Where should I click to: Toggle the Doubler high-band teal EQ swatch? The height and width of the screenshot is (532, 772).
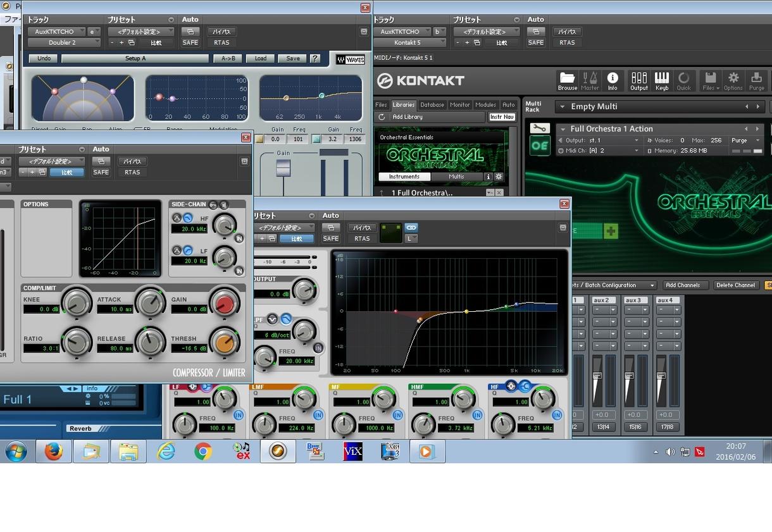[x=316, y=139]
